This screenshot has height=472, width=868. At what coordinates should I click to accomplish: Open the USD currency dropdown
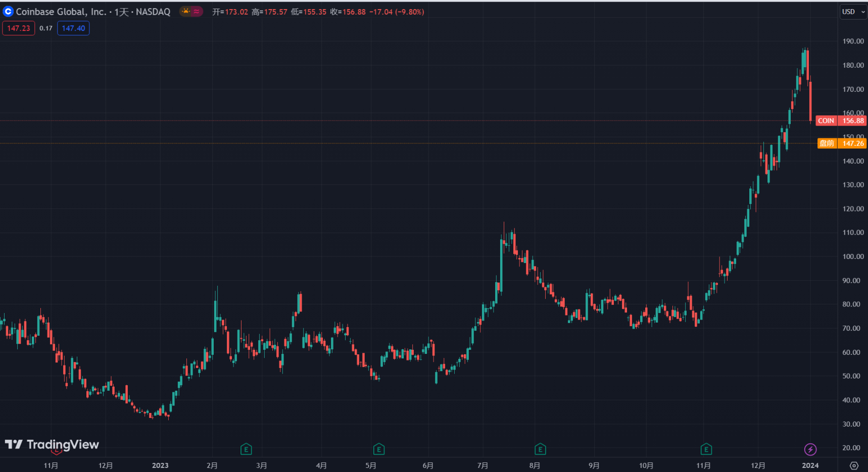point(853,12)
